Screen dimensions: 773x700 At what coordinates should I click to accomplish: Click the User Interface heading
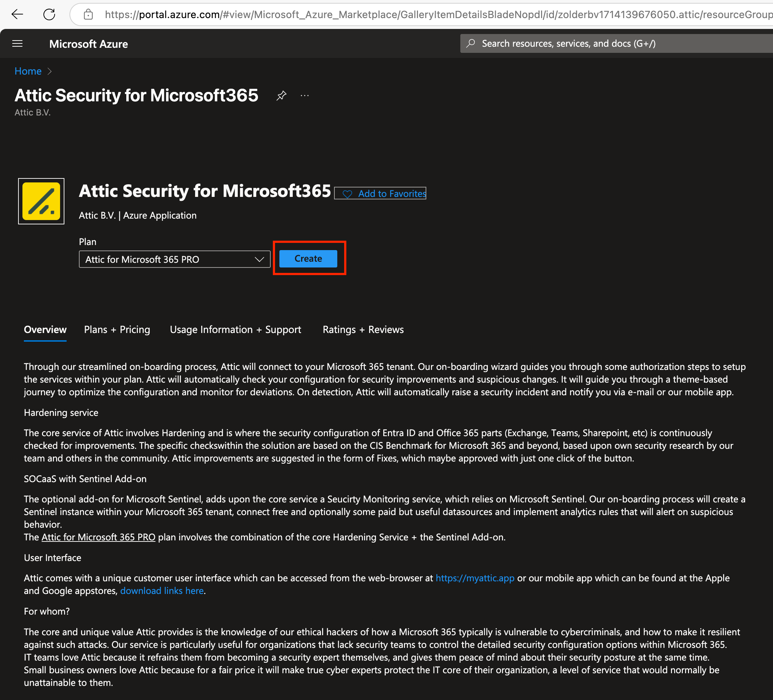pos(52,558)
